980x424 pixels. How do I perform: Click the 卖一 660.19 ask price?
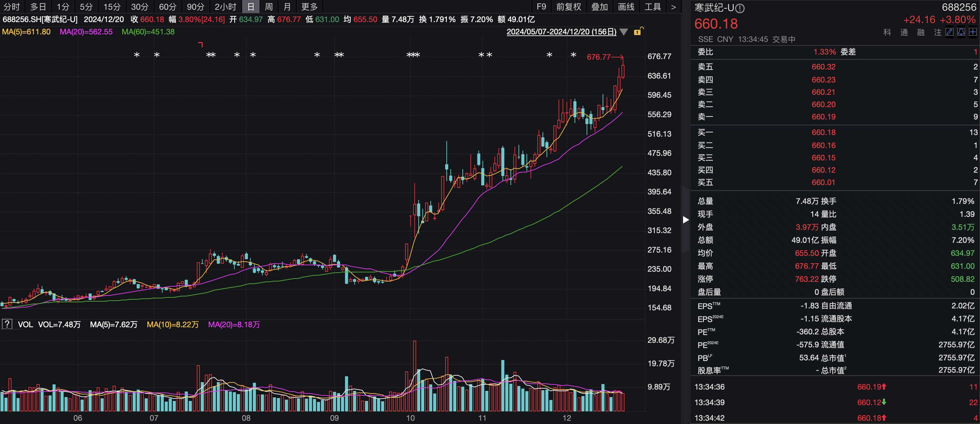tap(823, 117)
